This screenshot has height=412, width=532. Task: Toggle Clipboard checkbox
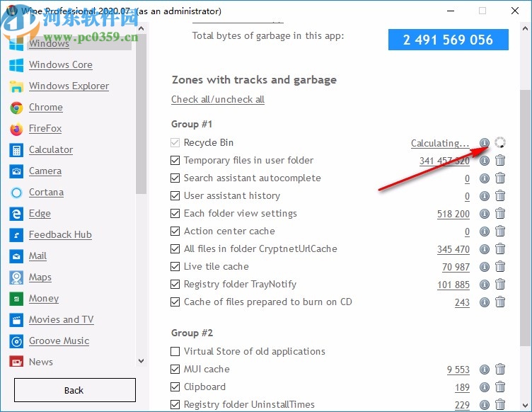175,387
